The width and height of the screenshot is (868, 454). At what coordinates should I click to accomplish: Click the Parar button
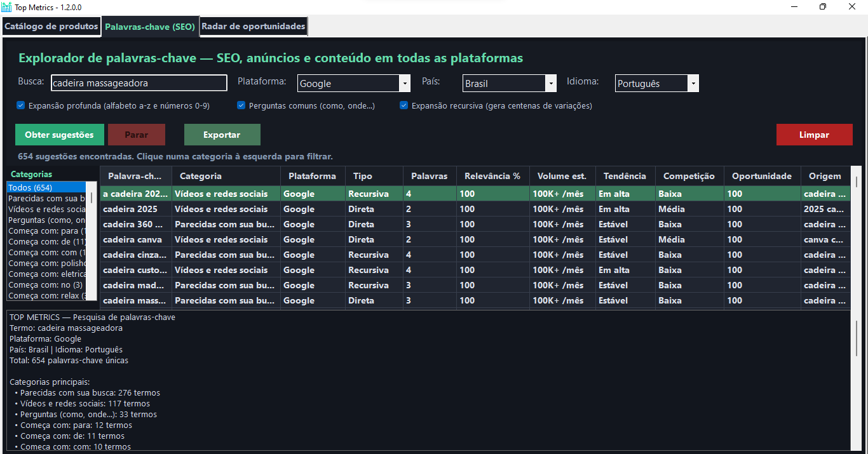coord(137,135)
